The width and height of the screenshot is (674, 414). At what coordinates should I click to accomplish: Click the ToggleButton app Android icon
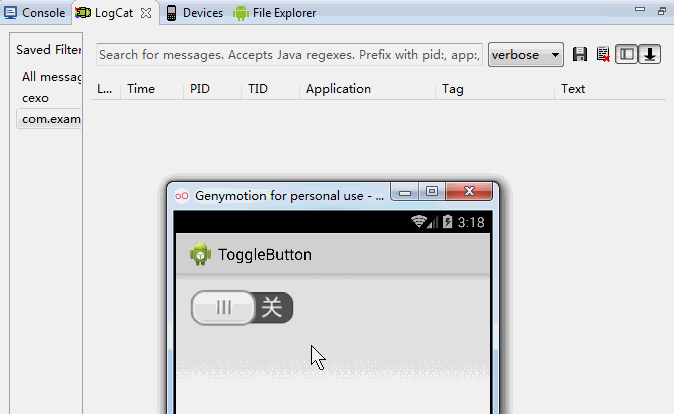(200, 254)
